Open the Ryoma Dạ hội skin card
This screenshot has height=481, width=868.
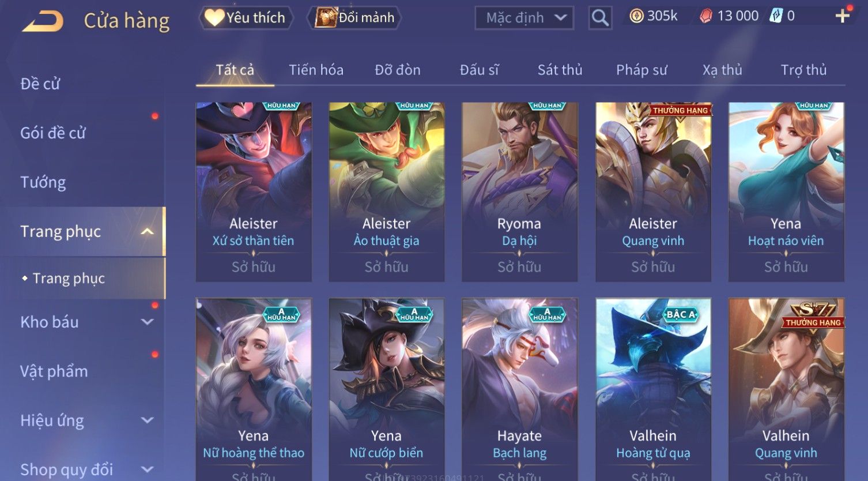point(519,192)
